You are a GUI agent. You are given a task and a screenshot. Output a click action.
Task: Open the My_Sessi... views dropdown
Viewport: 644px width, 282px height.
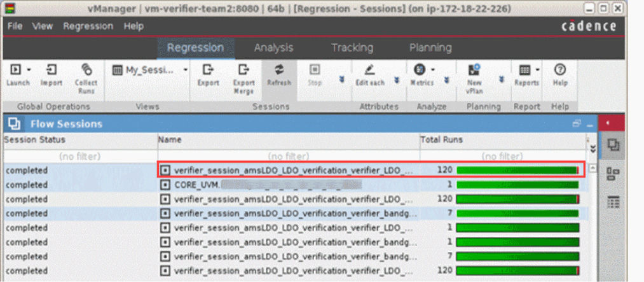[x=186, y=70]
